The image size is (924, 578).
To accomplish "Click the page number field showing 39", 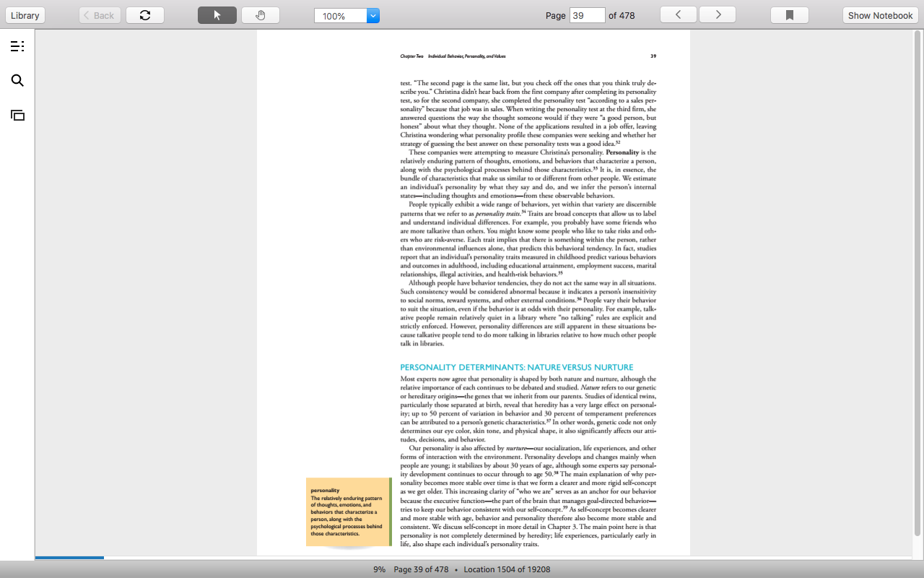I will tap(587, 15).
